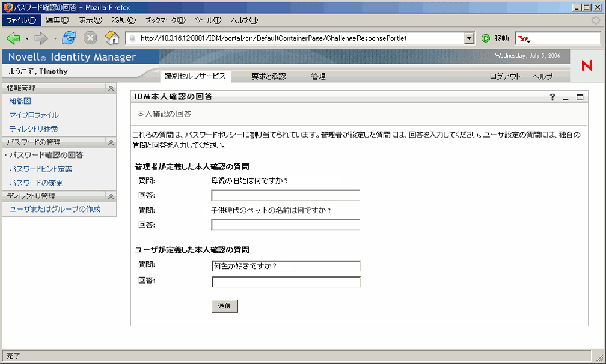Open the パスワードの変更 link
Viewport: 606px width, 364px height.
pos(36,183)
